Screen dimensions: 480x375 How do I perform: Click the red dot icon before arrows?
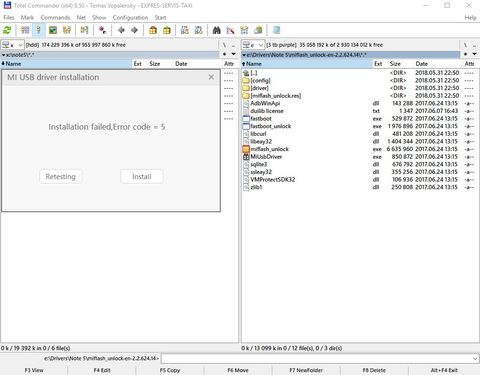[x=103, y=30]
